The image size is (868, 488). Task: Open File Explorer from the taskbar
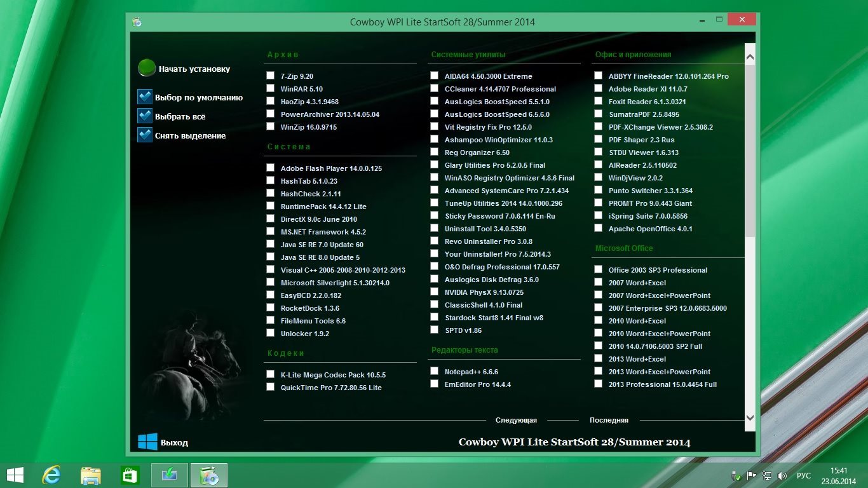point(91,475)
